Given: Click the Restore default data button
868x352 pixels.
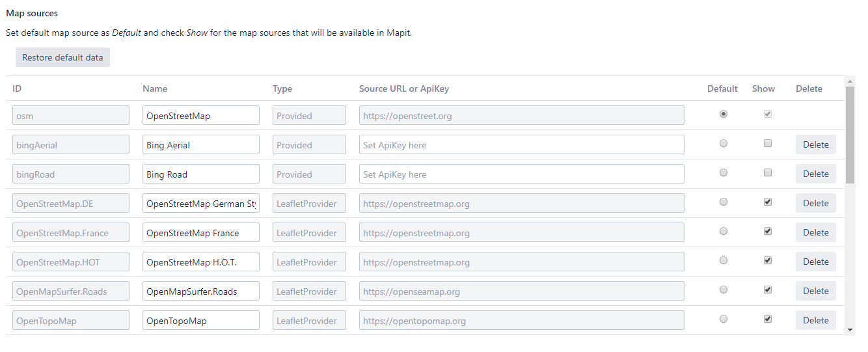Looking at the screenshot, I should 62,57.
